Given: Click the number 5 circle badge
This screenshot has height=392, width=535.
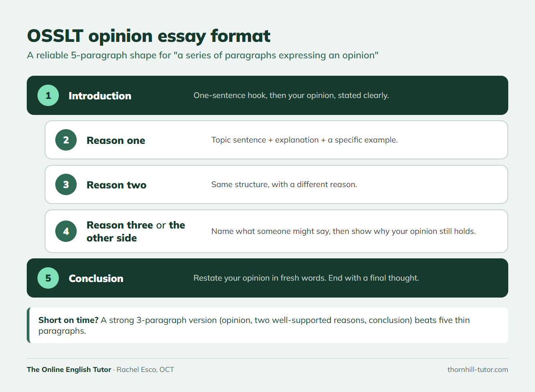Looking at the screenshot, I should (x=48, y=278).
